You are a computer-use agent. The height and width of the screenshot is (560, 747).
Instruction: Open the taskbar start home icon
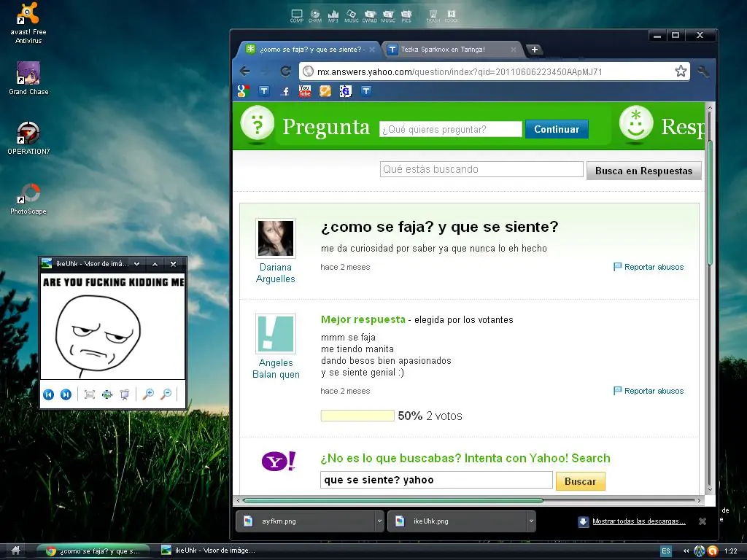coord(16,551)
